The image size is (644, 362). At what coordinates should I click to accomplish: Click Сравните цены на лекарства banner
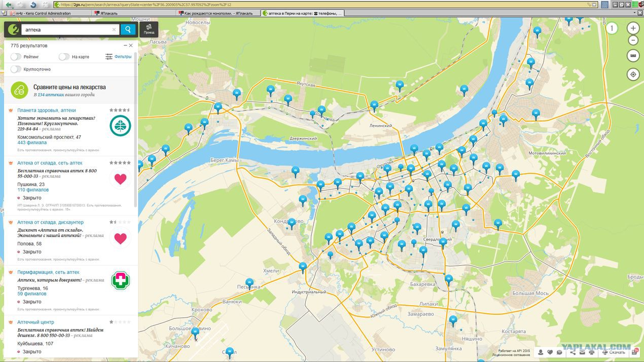(x=70, y=90)
